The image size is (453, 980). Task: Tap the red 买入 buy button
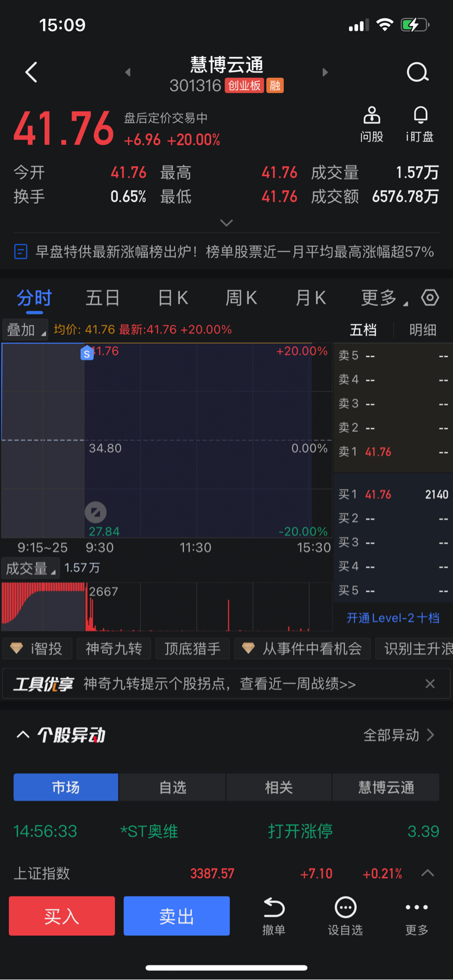(62, 916)
